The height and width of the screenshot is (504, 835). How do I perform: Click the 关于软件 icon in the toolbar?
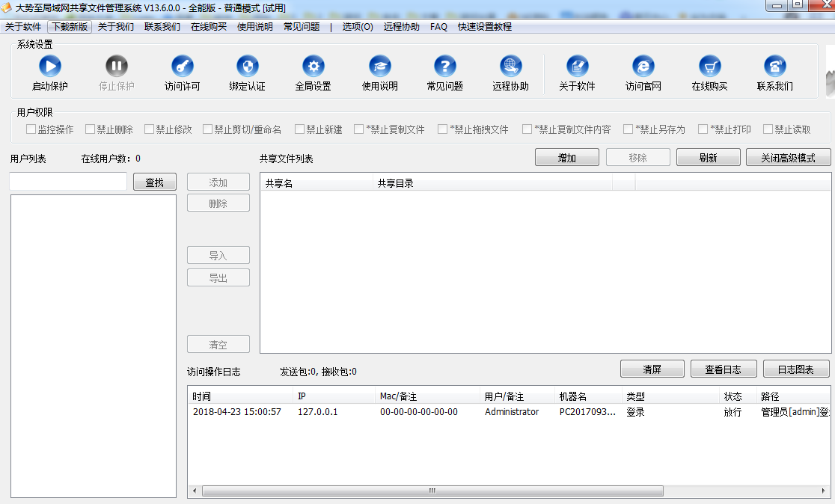(x=577, y=67)
